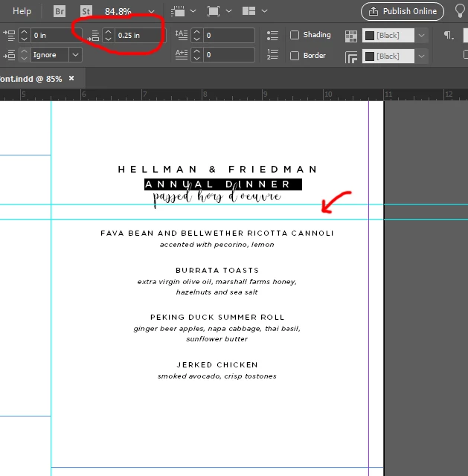Screen dimensions: 468x476
Task: Click the drop cap lines stepper
Action: (197, 35)
